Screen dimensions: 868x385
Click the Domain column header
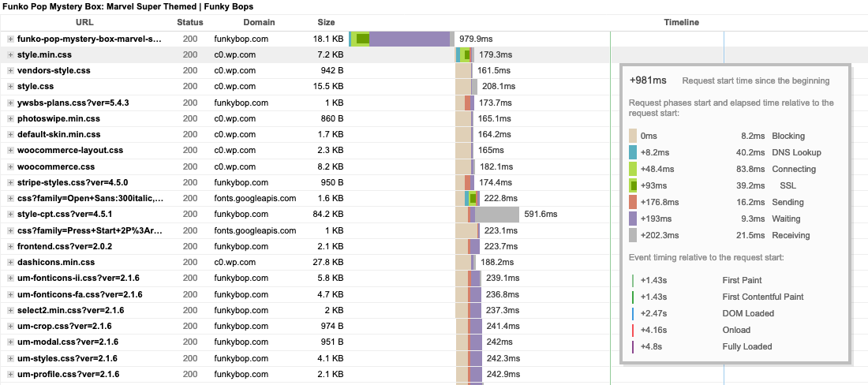pyautogui.click(x=259, y=23)
